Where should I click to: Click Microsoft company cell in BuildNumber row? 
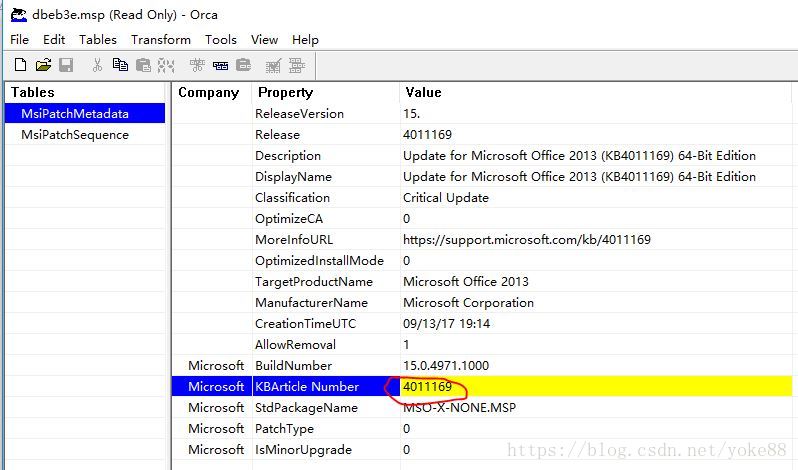216,366
